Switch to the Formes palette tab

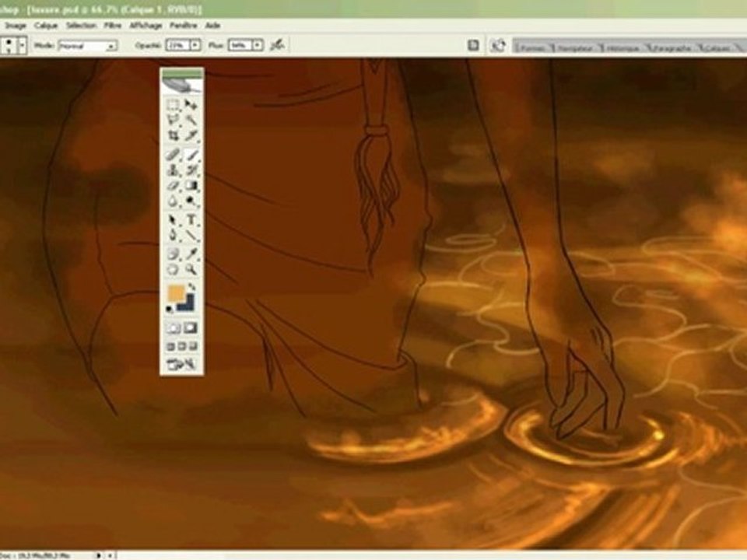533,47
